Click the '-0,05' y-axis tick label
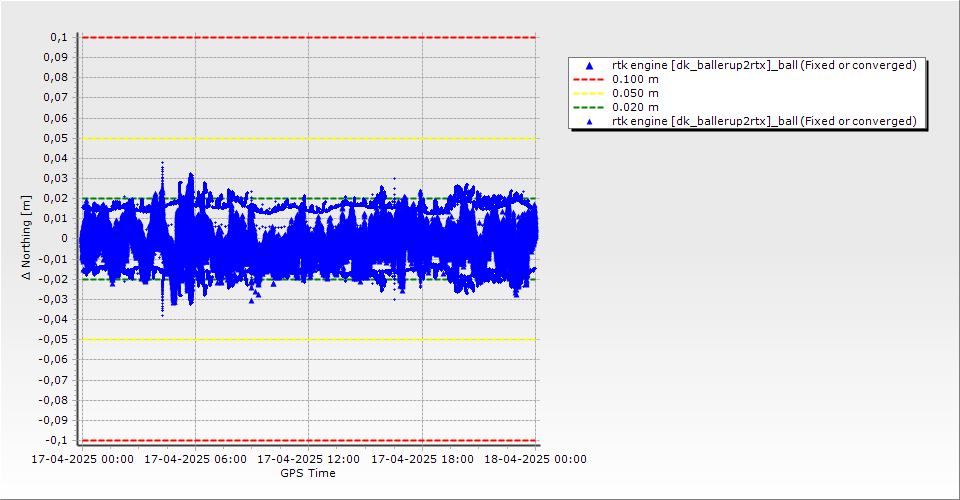Screen dimensions: 960x500 click(x=53, y=340)
